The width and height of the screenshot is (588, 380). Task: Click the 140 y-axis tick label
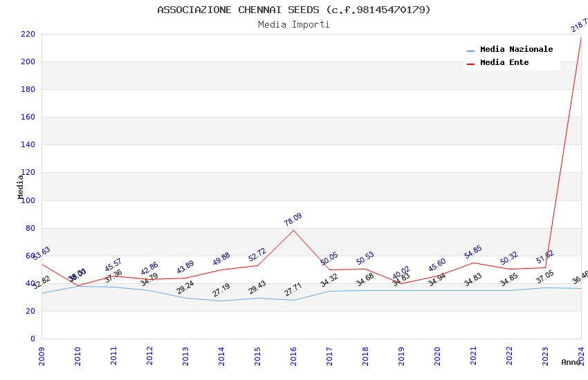coord(28,145)
